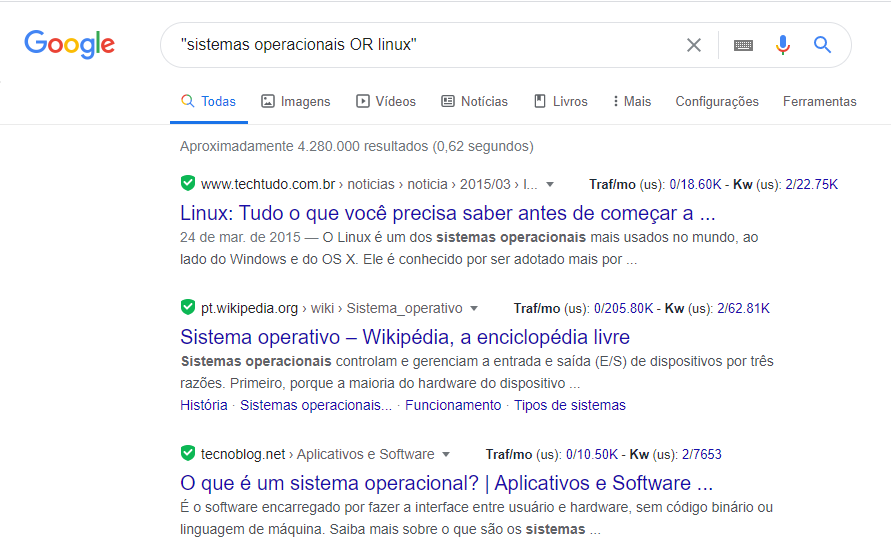Click the www.techtudo.com.br breadcrumb URL
This screenshot has width=891, height=554.
268,185
